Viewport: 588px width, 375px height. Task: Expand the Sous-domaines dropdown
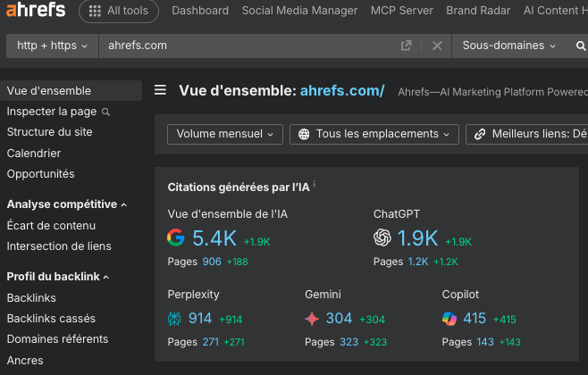pyautogui.click(x=509, y=46)
